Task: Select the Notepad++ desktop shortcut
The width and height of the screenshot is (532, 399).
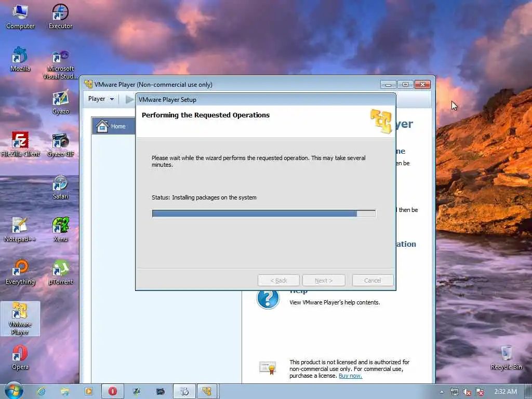Action: pos(20,230)
